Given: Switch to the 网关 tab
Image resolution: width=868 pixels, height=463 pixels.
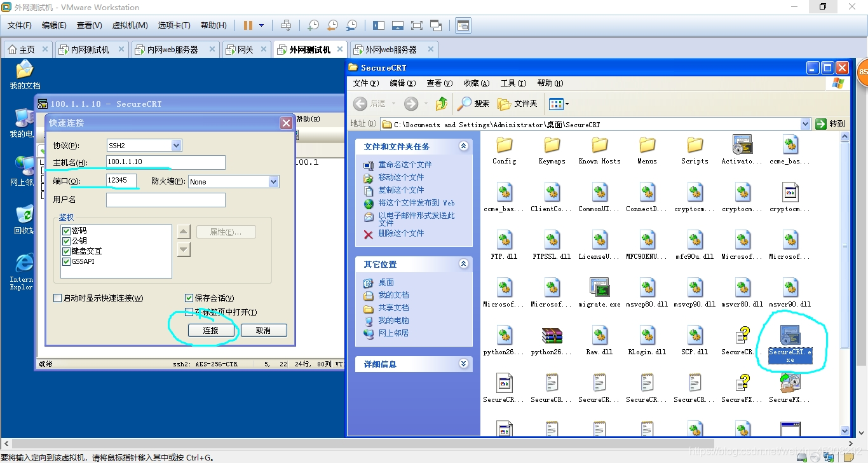Looking at the screenshot, I should point(247,50).
